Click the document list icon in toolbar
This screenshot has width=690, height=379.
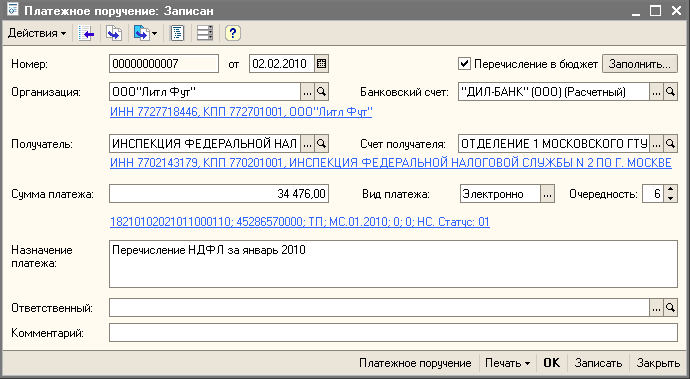(x=177, y=33)
